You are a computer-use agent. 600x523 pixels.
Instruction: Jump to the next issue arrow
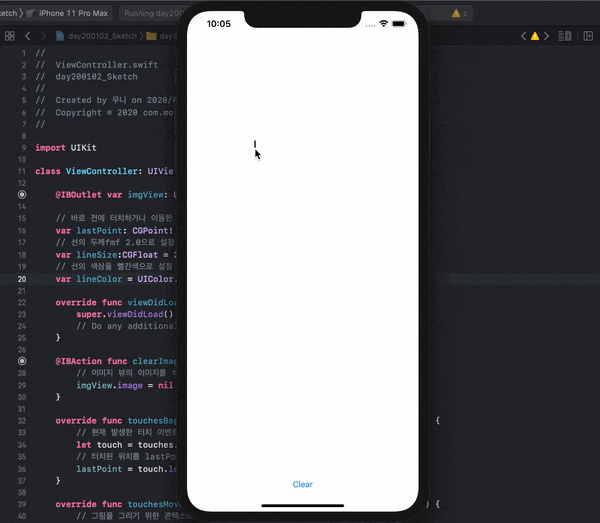click(x=546, y=36)
